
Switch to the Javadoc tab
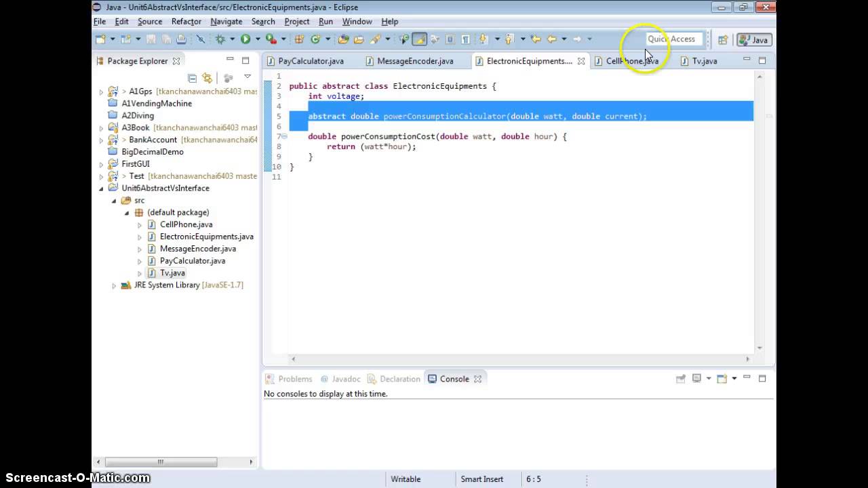click(x=340, y=379)
